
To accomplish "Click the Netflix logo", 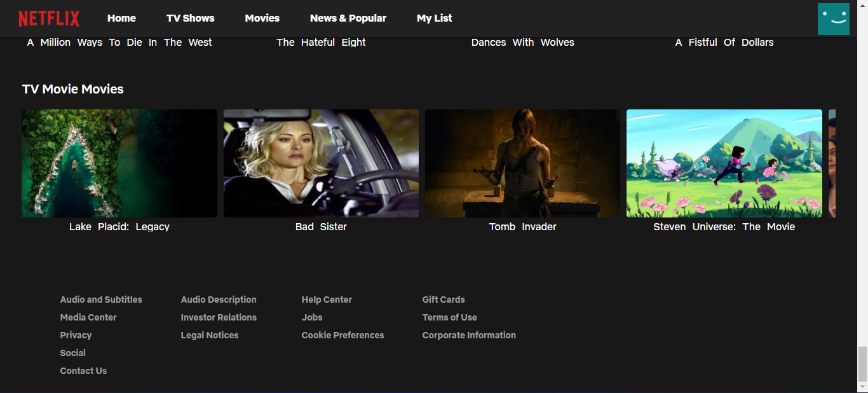I will [x=50, y=18].
